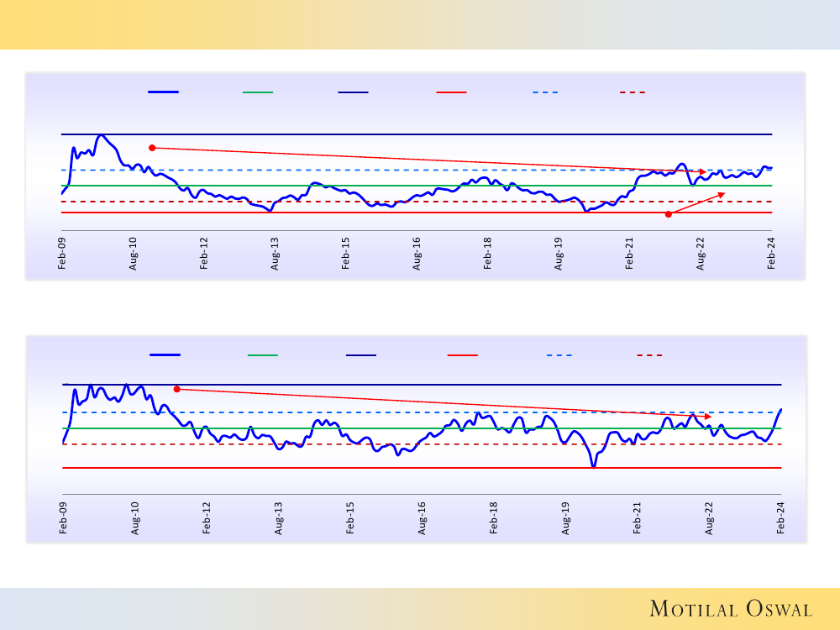The width and height of the screenshot is (840, 630).
Task: Select the Aug-13 axis label in top chart
Action: [x=276, y=254]
